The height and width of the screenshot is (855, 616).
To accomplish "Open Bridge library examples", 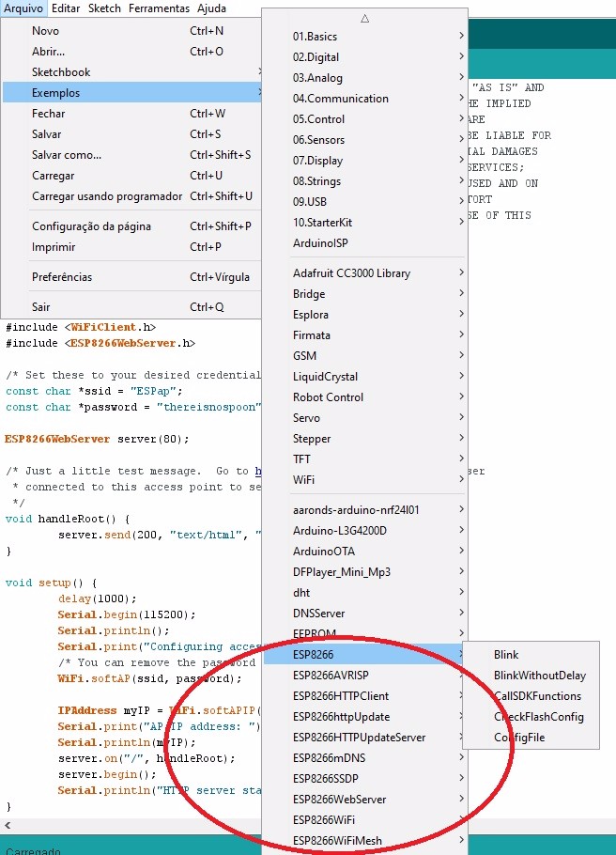I will point(364,294).
